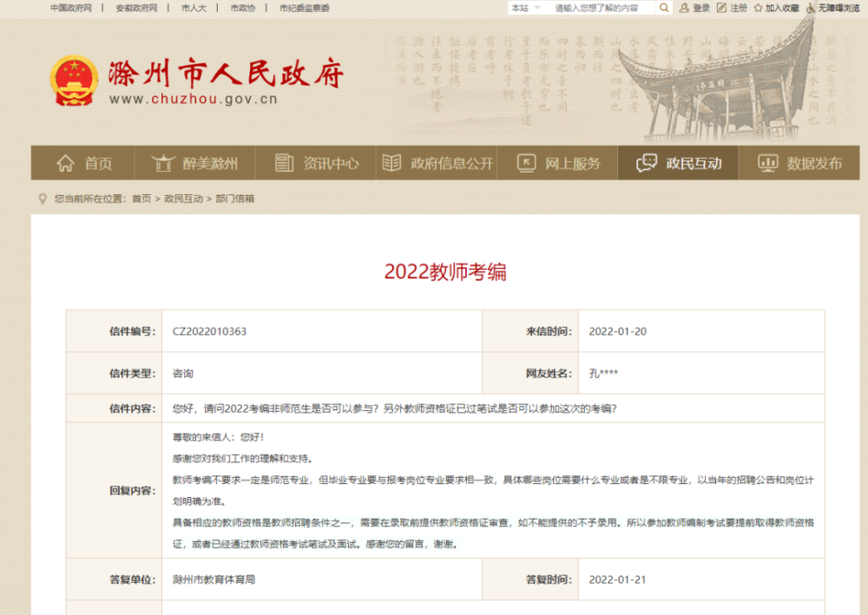
Task: Select the 尊敬的来信人 greeting line
Action: point(219,437)
